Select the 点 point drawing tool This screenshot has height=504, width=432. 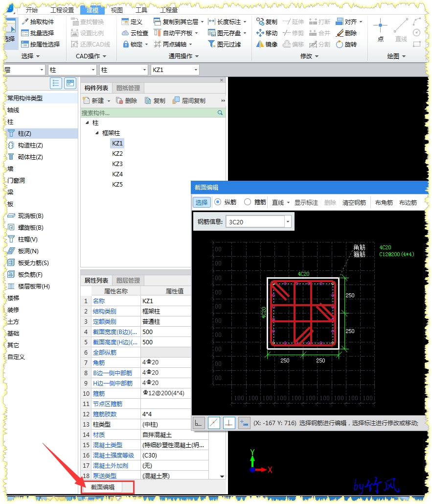point(381,30)
